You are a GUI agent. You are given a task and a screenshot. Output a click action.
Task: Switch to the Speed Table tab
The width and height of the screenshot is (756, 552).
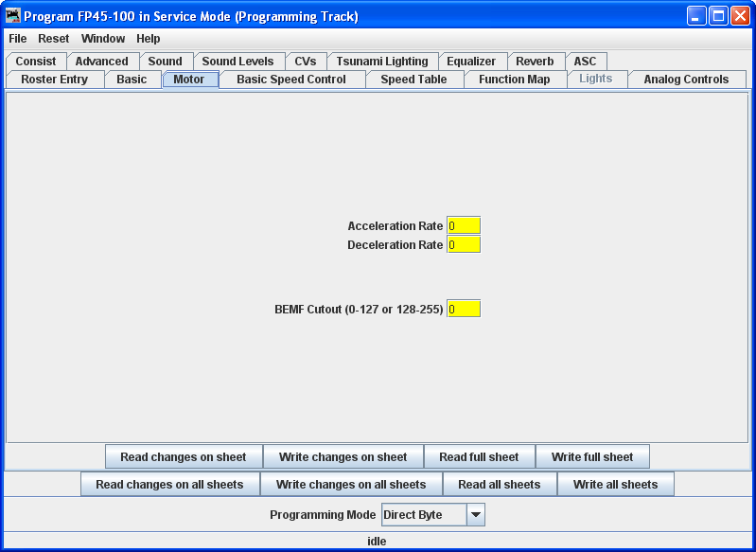413,80
